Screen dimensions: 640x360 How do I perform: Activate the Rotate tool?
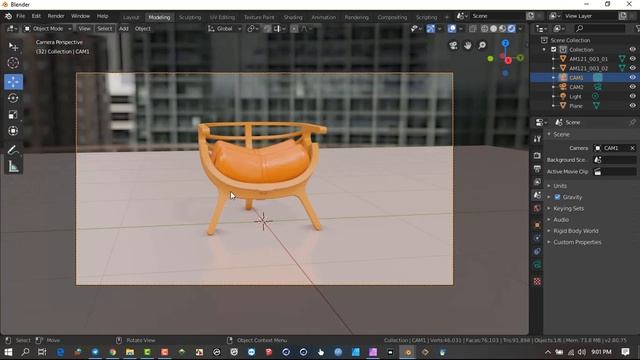pyautogui.click(x=13, y=98)
